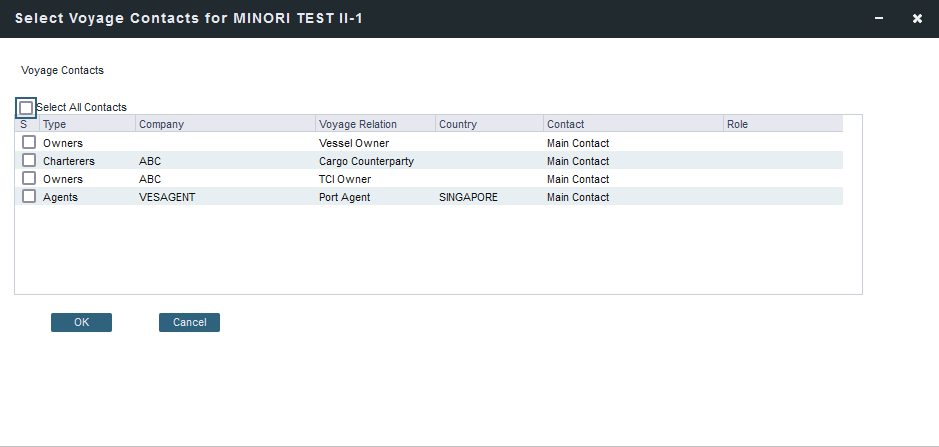The height and width of the screenshot is (447, 939).
Task: Click the Country column header
Action: pyautogui.click(x=489, y=124)
